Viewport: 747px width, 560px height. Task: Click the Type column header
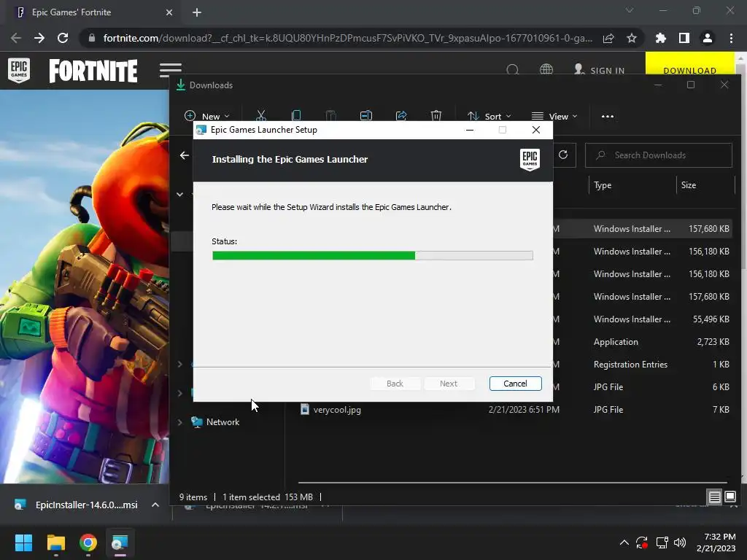coord(603,185)
